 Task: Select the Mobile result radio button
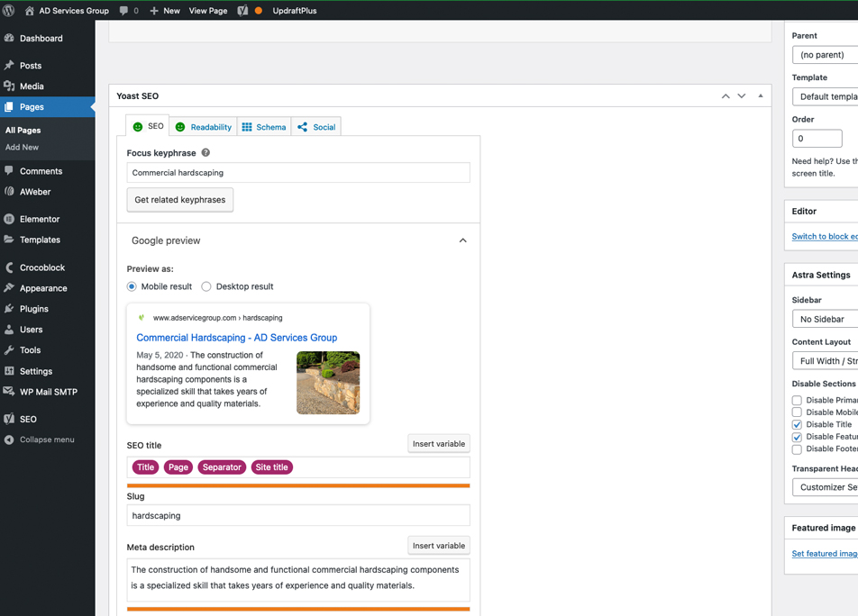132,286
